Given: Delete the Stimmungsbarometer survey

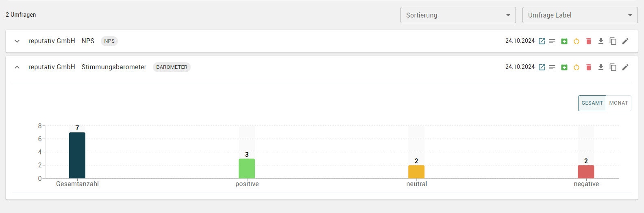Looking at the screenshot, I should tap(589, 67).
